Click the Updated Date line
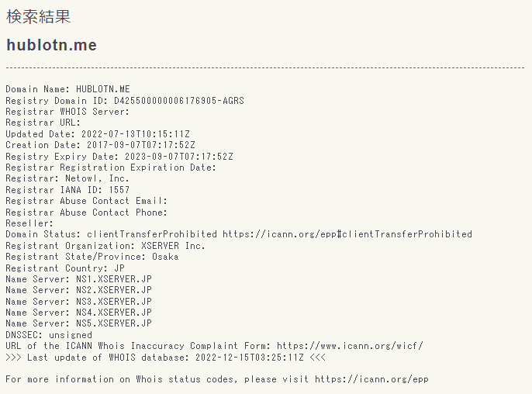The height and width of the screenshot is (394, 532). [98, 133]
